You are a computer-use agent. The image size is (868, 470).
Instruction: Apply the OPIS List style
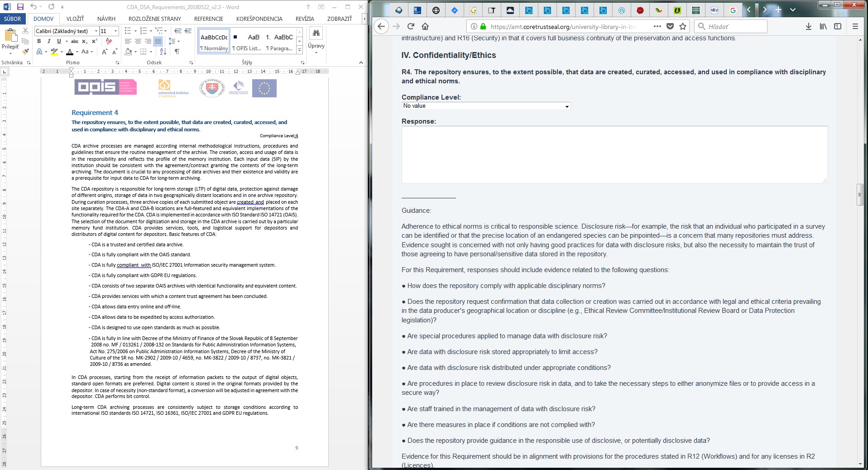pyautogui.click(x=247, y=41)
